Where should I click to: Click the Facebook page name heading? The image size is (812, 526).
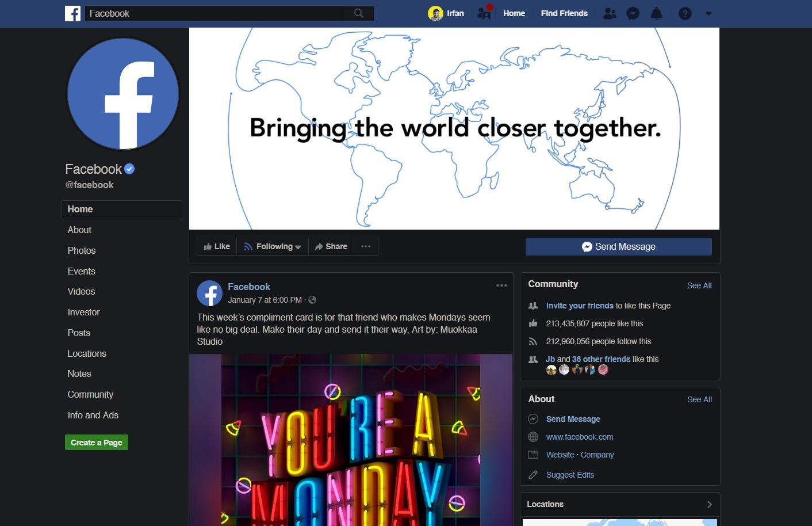pos(93,169)
